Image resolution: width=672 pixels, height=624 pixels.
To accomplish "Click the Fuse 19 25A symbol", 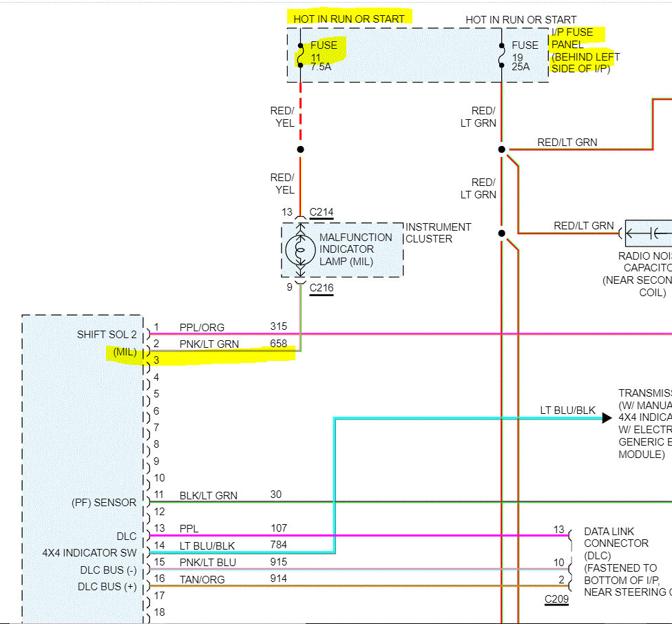I will 501,55.
